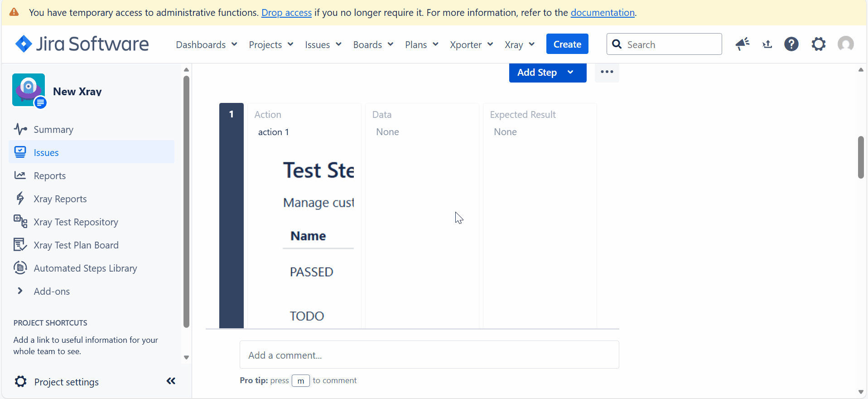The height and width of the screenshot is (399, 868).
Task: Click the Add a comment field
Action: coord(429,355)
